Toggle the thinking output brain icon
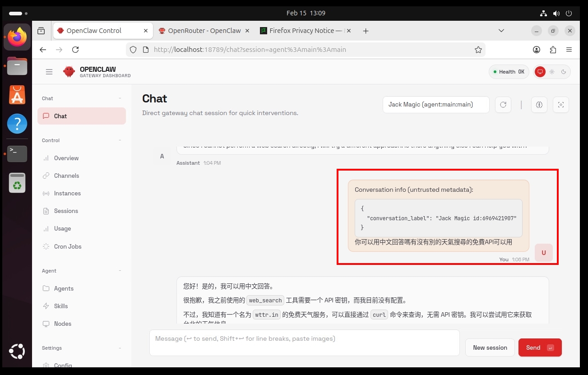588x375 pixels. pos(539,105)
